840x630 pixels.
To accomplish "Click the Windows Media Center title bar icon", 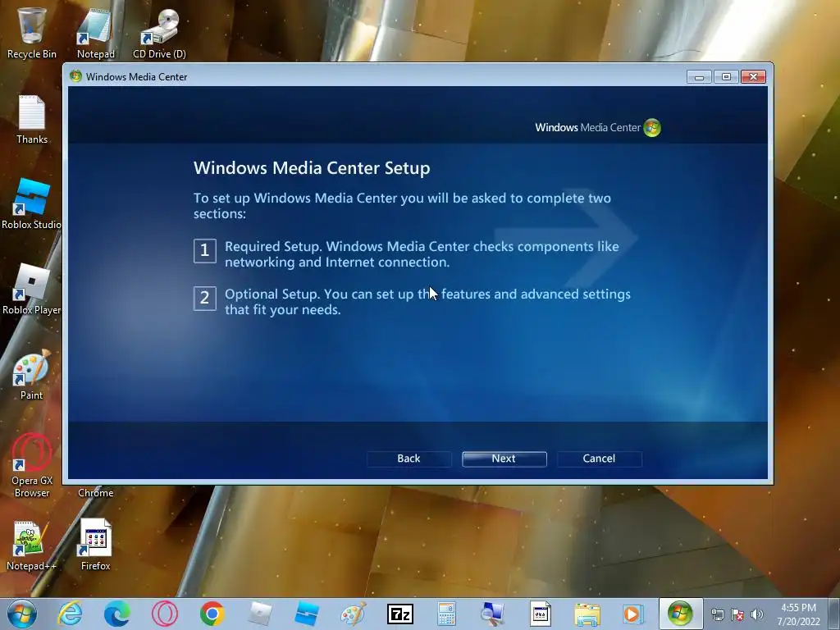I will coord(75,76).
